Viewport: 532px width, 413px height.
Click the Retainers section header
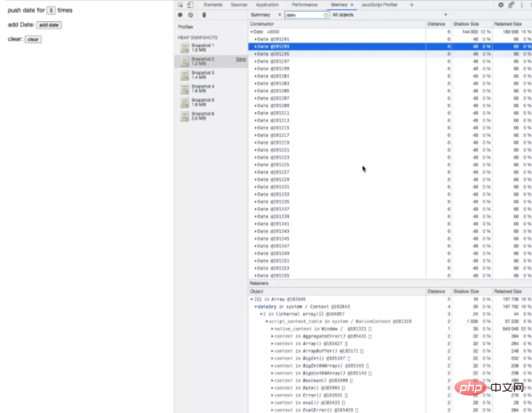coord(259,283)
